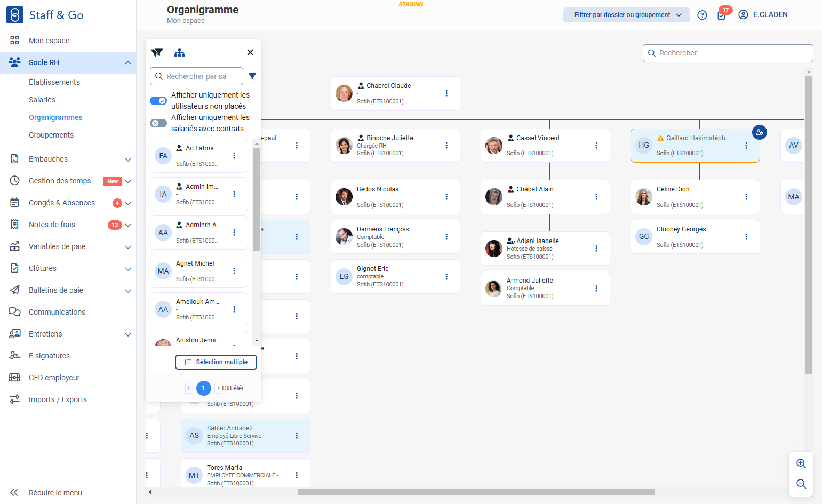This screenshot has width=822, height=504.
Task: Expand the Embauches menu
Action: pos(128,159)
